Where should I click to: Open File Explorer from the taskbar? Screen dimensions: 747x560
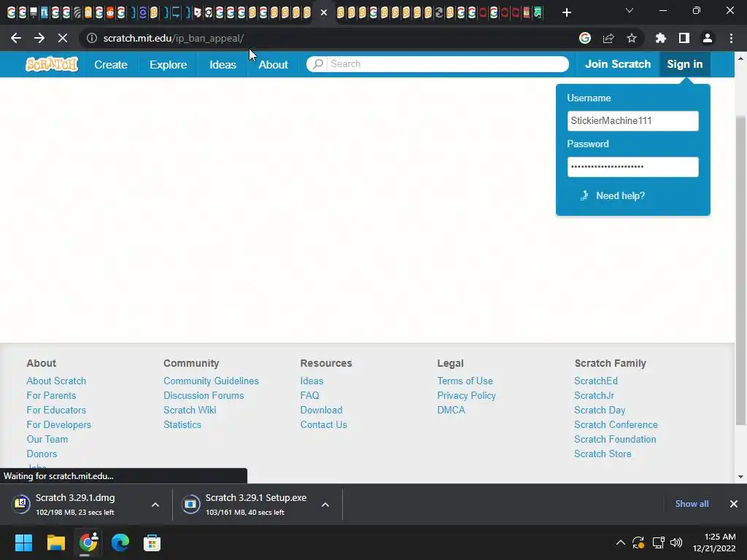[55, 542]
